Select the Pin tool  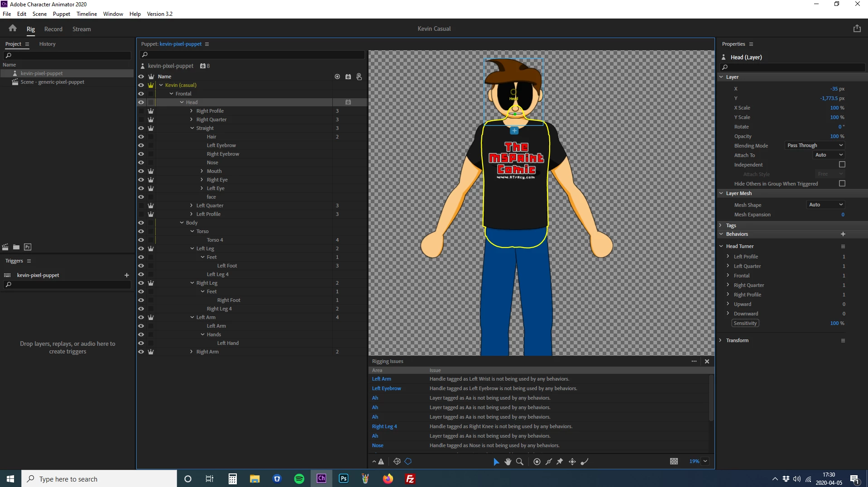pos(560,462)
